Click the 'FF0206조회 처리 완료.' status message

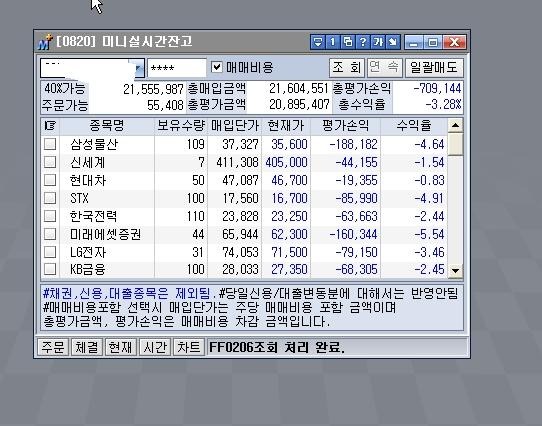tap(277, 347)
